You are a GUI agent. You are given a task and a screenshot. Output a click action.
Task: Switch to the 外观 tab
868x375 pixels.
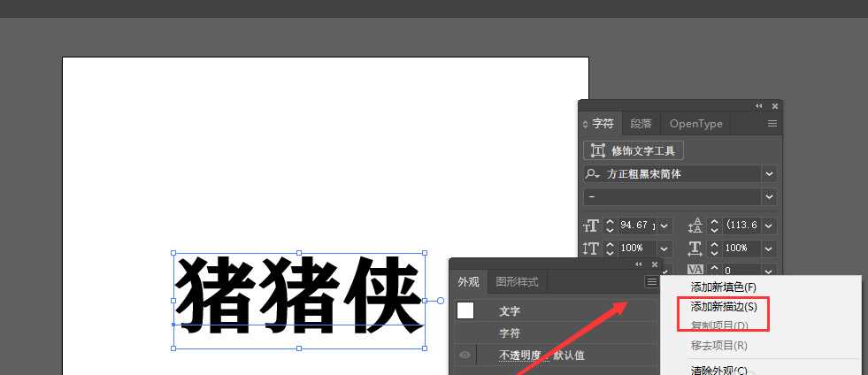[x=468, y=282]
